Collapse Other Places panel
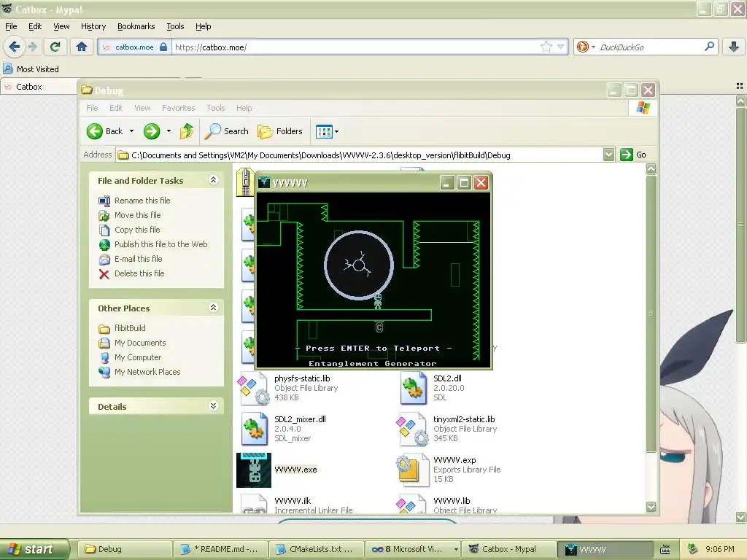The height and width of the screenshot is (560, 747). (214, 307)
